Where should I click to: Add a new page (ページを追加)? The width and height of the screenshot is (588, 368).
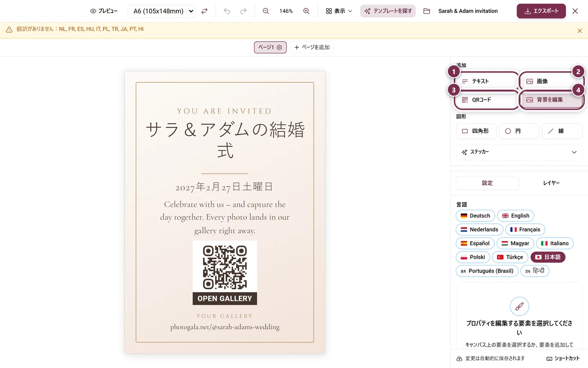pyautogui.click(x=312, y=47)
